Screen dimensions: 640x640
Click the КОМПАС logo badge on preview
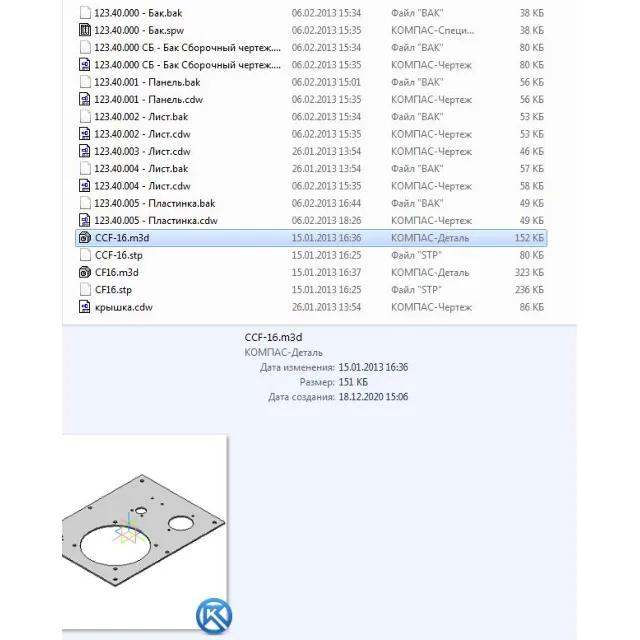(214, 616)
